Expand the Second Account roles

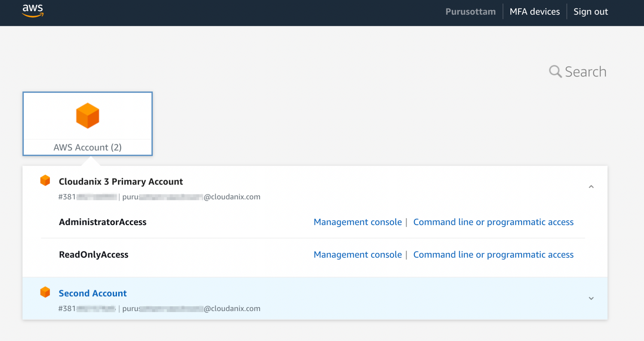coord(591,298)
